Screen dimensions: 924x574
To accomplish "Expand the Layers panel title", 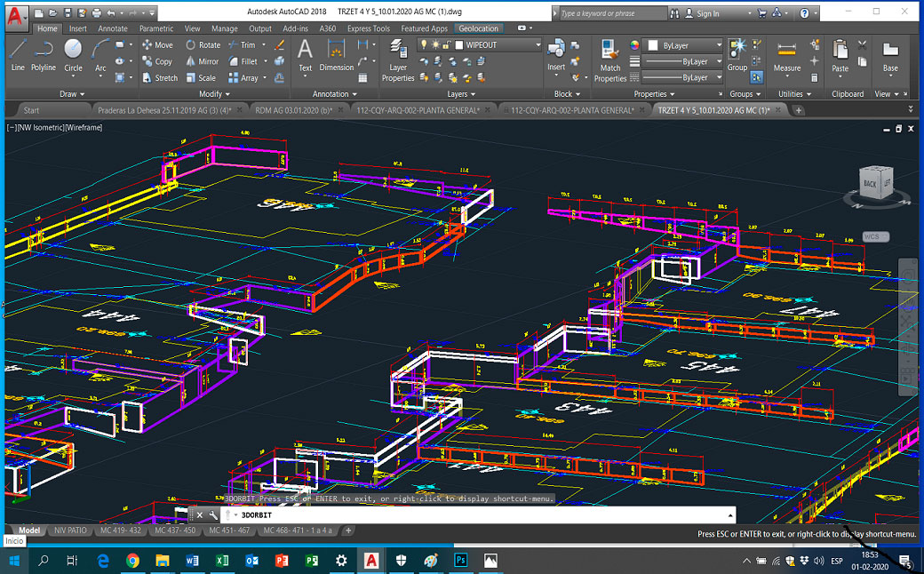I will click(461, 93).
